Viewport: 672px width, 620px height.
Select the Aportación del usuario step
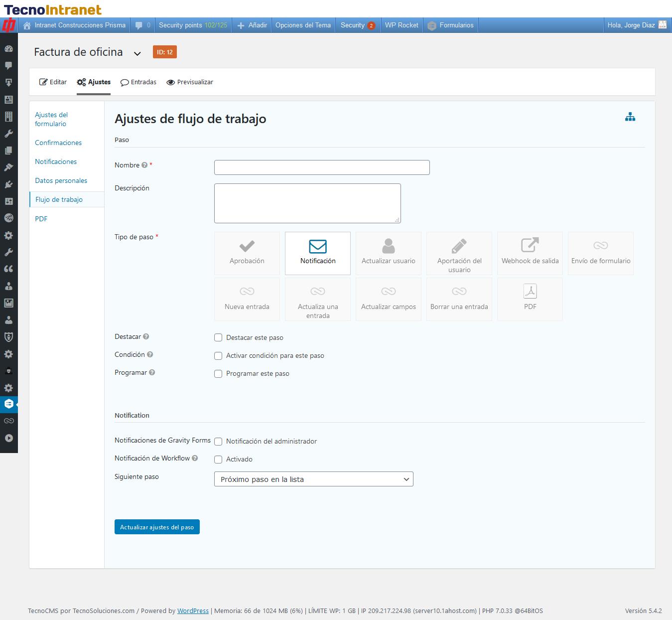[459, 253]
